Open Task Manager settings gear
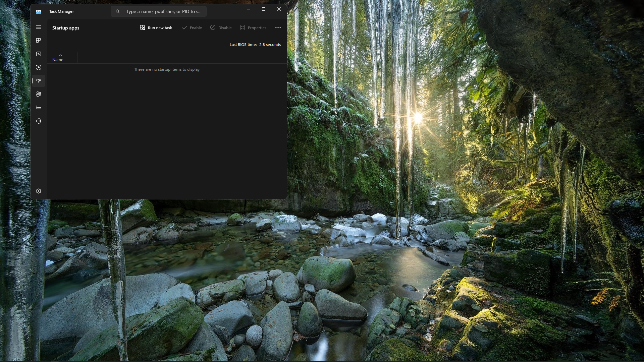The height and width of the screenshot is (362, 644). 39,191
